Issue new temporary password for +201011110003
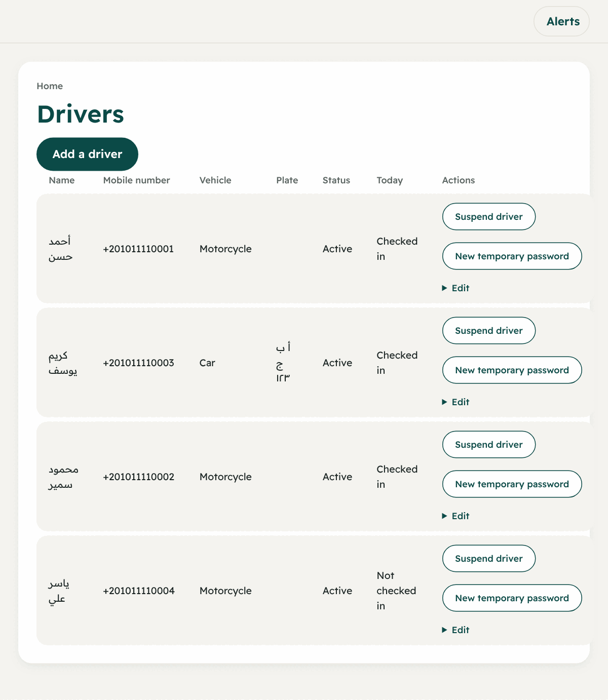 point(512,370)
